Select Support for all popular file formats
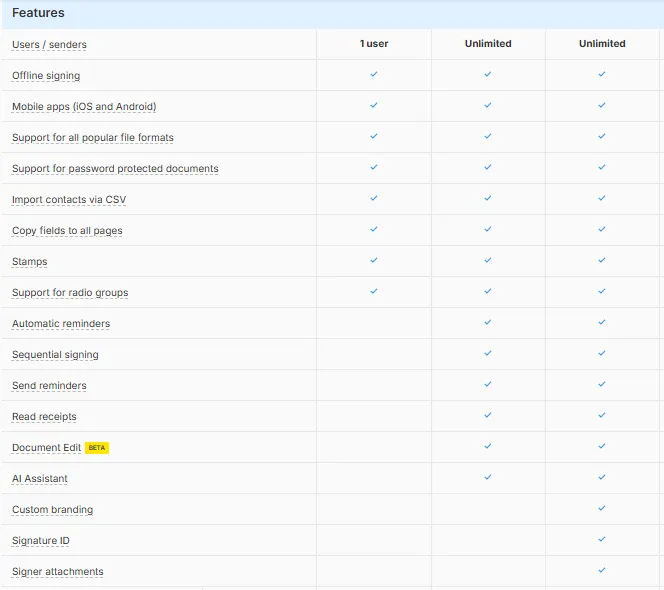Image resolution: width=664 pixels, height=590 pixels. click(93, 137)
